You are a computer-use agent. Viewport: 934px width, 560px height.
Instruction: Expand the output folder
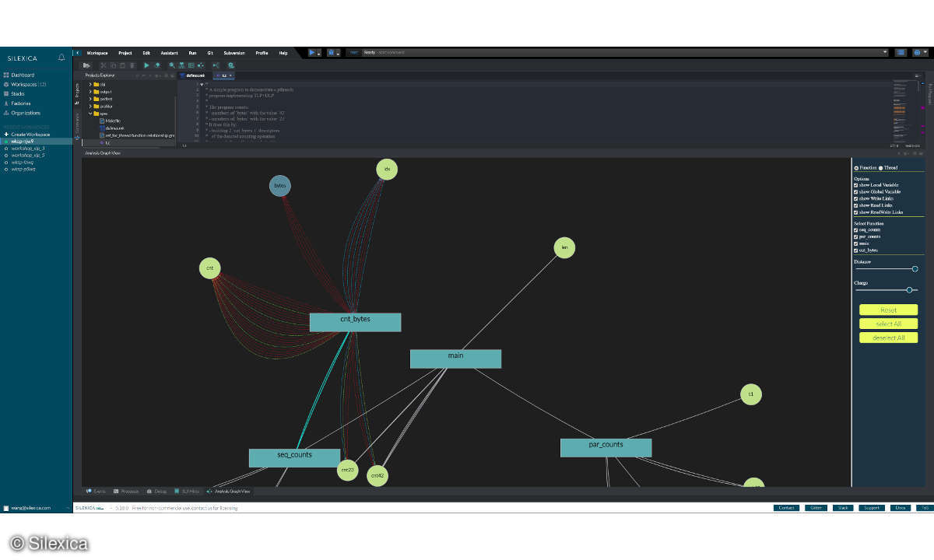click(x=90, y=91)
